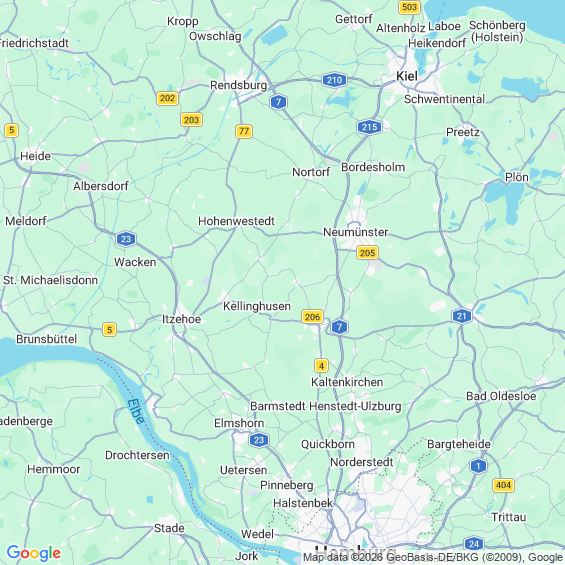Open the Google logo link

tap(34, 553)
